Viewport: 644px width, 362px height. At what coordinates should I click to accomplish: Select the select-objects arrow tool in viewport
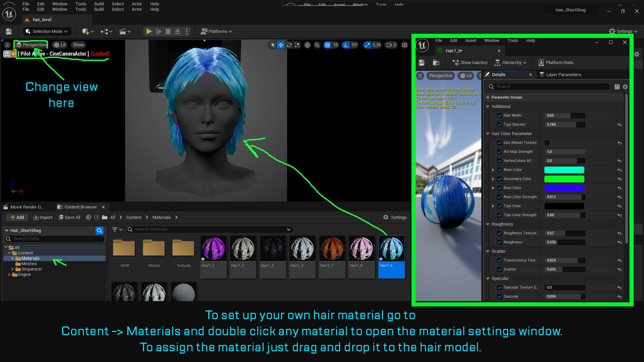tap(273, 45)
